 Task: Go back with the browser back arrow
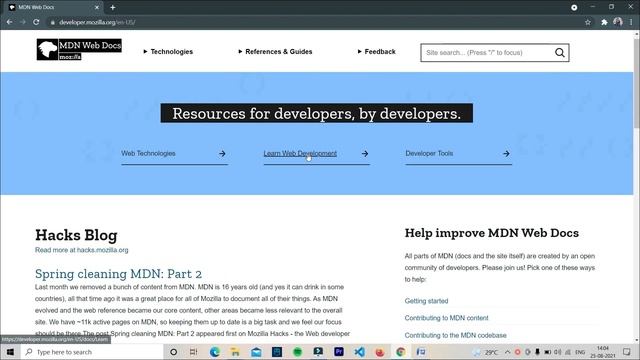point(9,22)
